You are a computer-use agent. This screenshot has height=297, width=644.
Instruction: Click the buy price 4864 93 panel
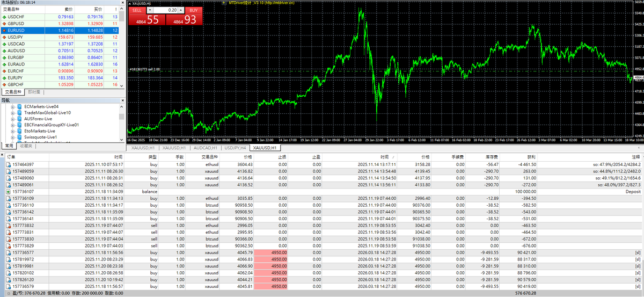[185, 20]
